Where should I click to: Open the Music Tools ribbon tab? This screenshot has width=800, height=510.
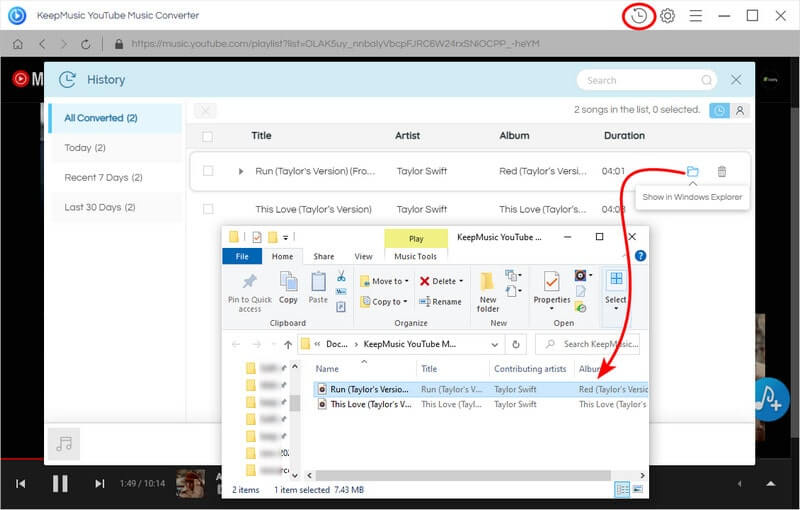point(415,256)
